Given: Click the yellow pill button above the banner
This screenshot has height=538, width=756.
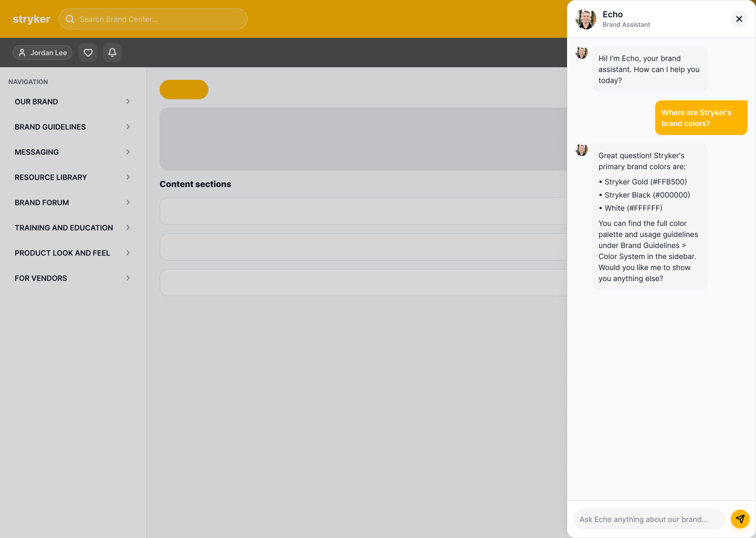Looking at the screenshot, I should (x=184, y=89).
